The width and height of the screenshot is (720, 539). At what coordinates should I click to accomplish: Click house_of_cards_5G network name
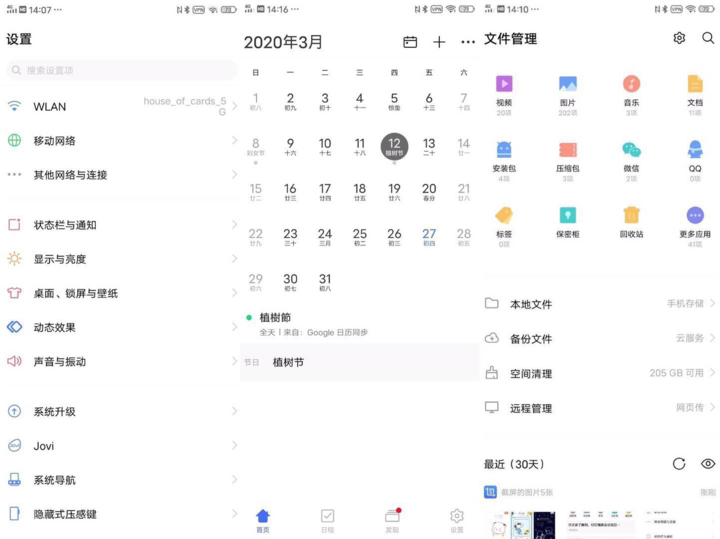click(x=185, y=106)
